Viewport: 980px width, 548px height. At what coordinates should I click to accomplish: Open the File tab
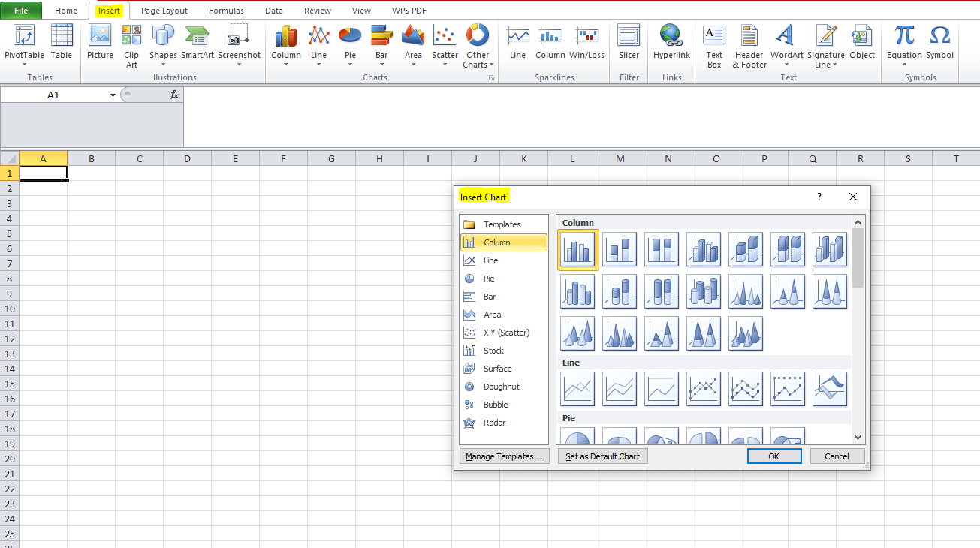[21, 11]
